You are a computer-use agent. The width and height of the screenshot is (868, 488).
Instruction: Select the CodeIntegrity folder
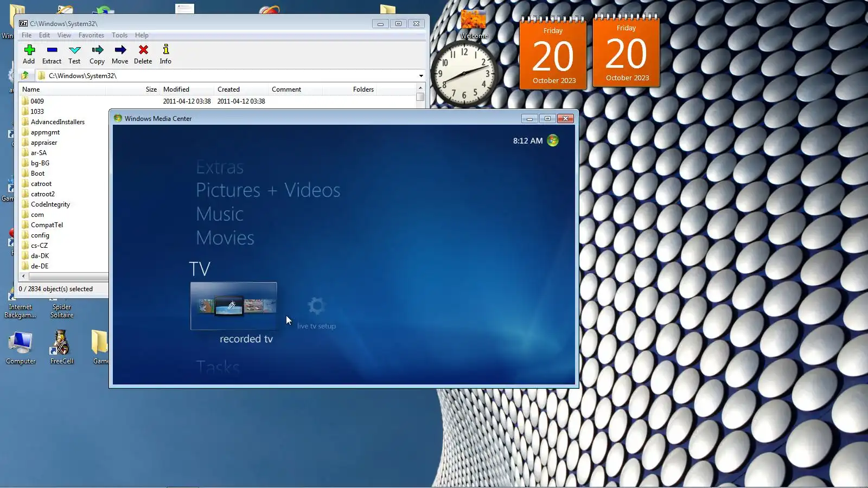click(x=50, y=204)
